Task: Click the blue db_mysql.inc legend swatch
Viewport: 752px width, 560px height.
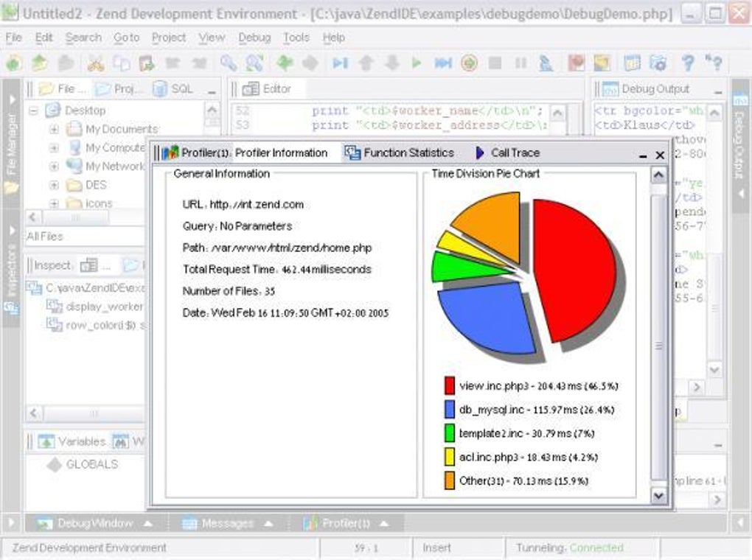Action: tap(450, 410)
